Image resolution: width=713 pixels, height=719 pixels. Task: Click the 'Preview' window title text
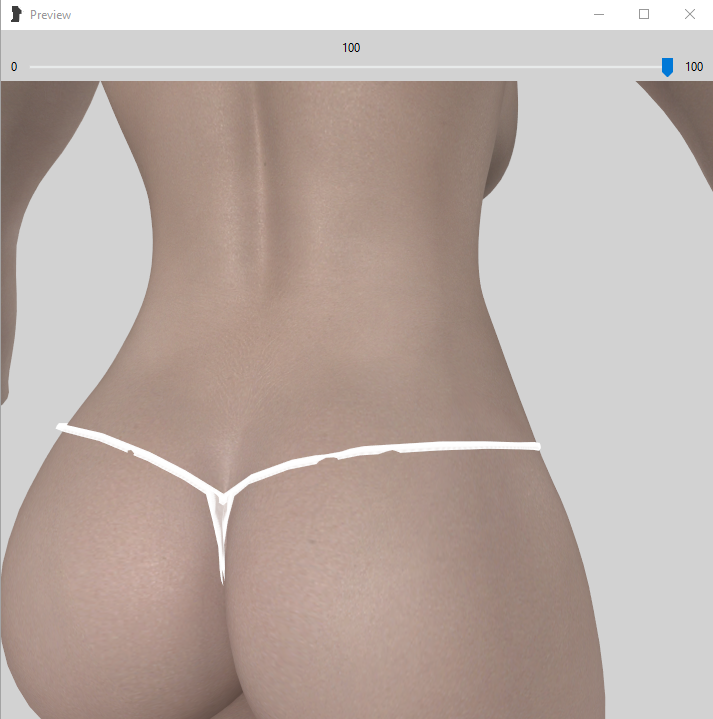(x=50, y=15)
